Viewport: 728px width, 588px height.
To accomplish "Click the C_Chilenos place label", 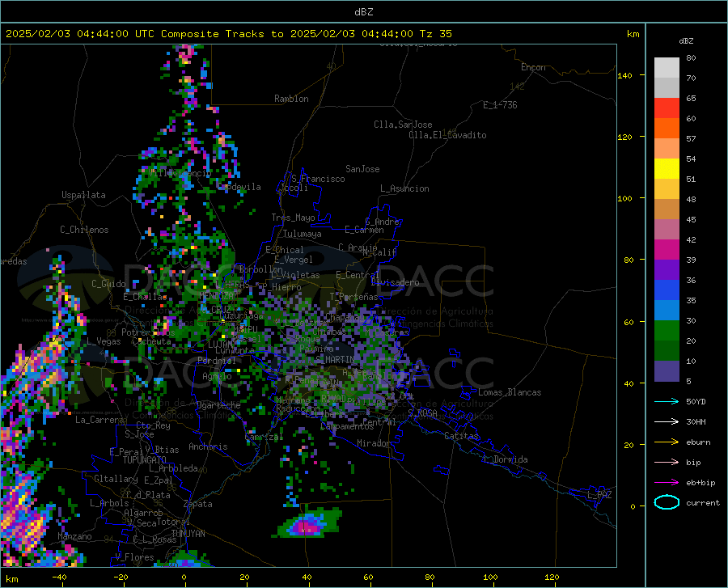I will (x=84, y=230).
